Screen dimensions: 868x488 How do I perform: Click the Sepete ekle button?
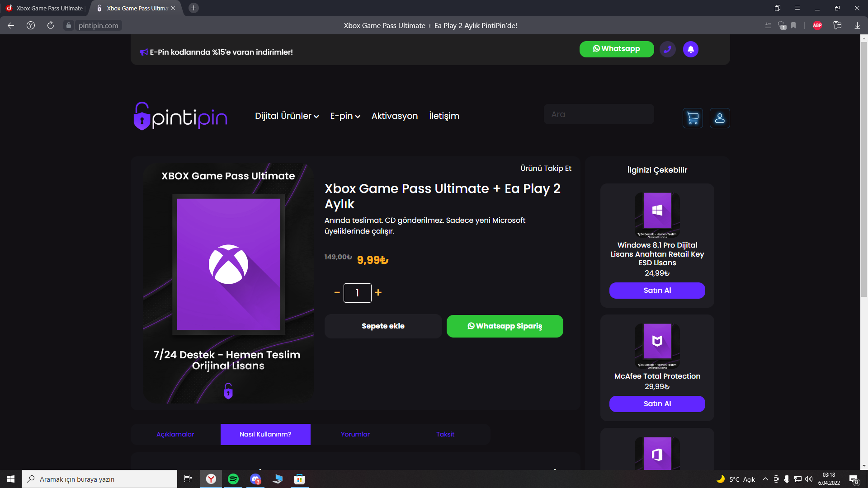click(x=383, y=326)
